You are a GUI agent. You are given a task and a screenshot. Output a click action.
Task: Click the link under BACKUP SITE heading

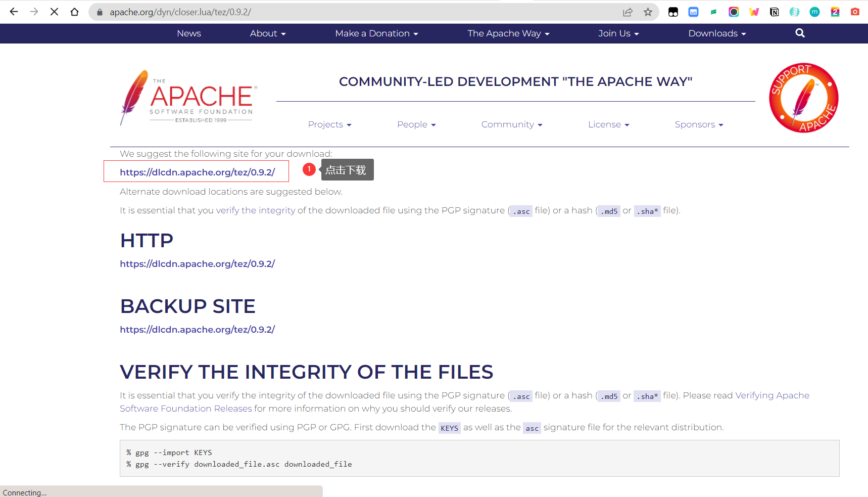[x=197, y=329]
